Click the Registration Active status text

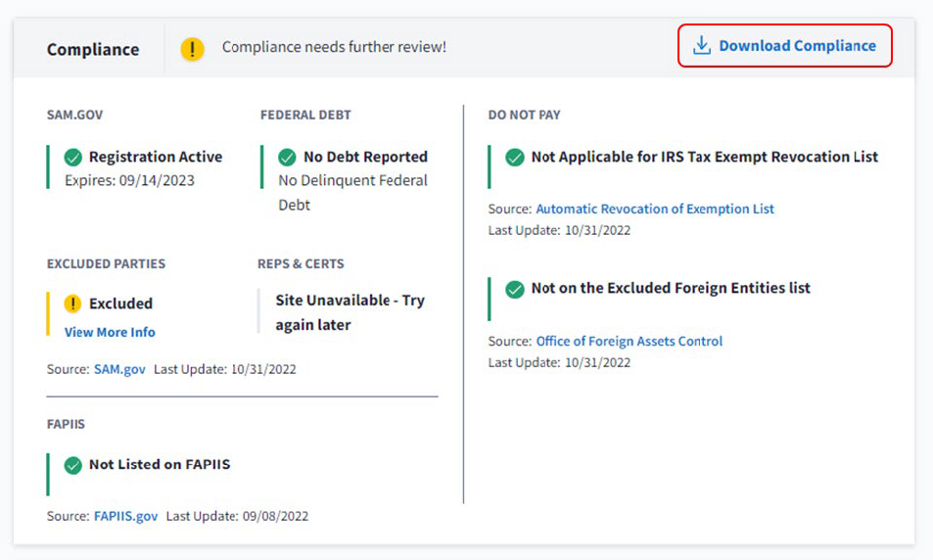tap(155, 157)
